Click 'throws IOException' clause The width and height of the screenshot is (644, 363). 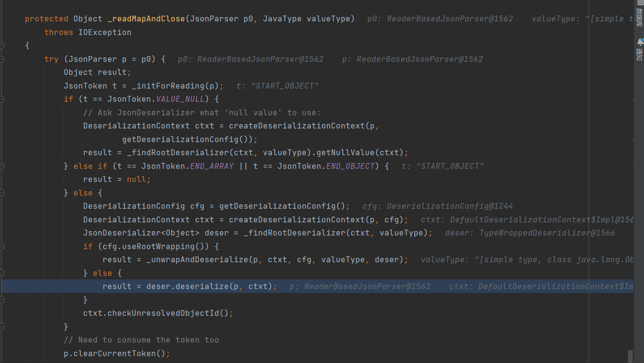[88, 33]
